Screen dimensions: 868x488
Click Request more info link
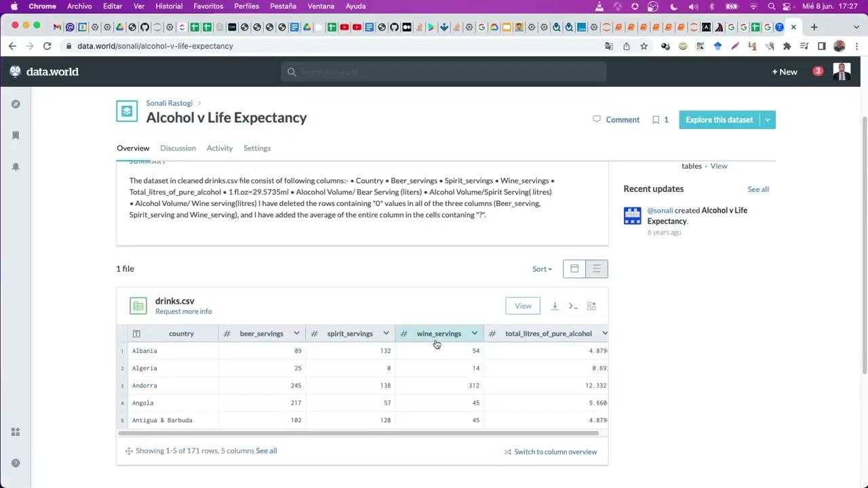point(183,312)
